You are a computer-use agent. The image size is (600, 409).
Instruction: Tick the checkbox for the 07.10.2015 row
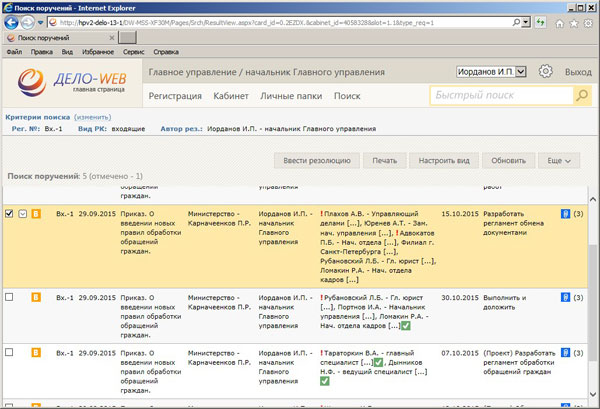(x=9, y=353)
